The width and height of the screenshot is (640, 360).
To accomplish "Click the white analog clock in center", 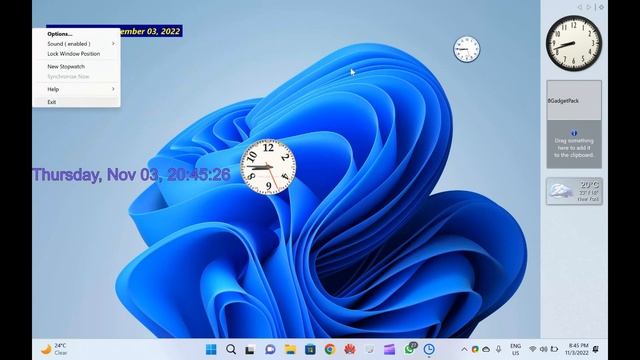I will tap(268, 167).
